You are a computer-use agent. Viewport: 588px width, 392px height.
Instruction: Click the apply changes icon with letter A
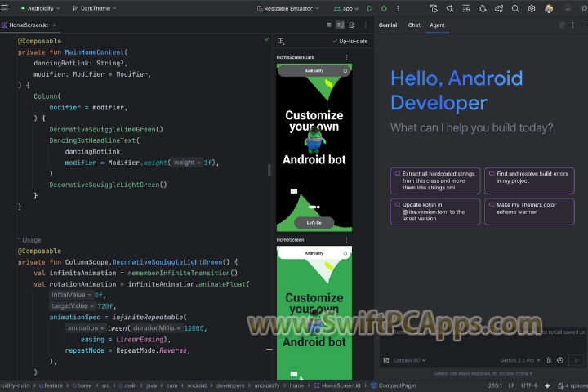(x=450, y=8)
